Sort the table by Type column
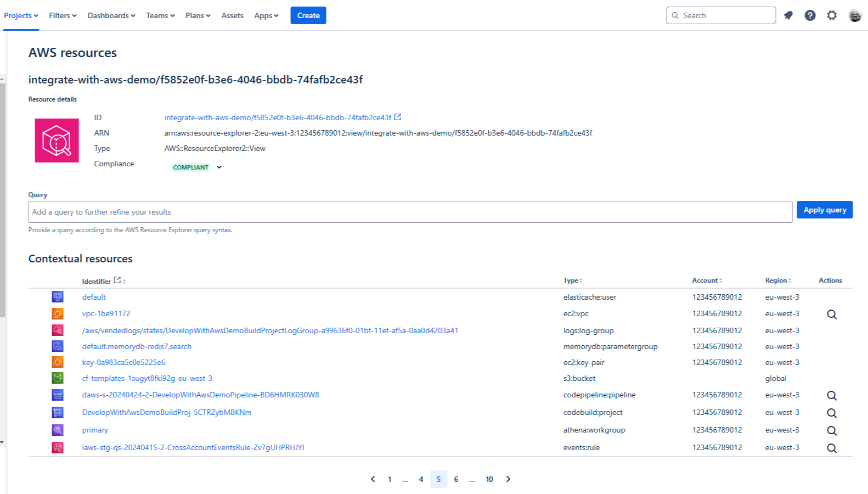868x494 pixels. (573, 280)
